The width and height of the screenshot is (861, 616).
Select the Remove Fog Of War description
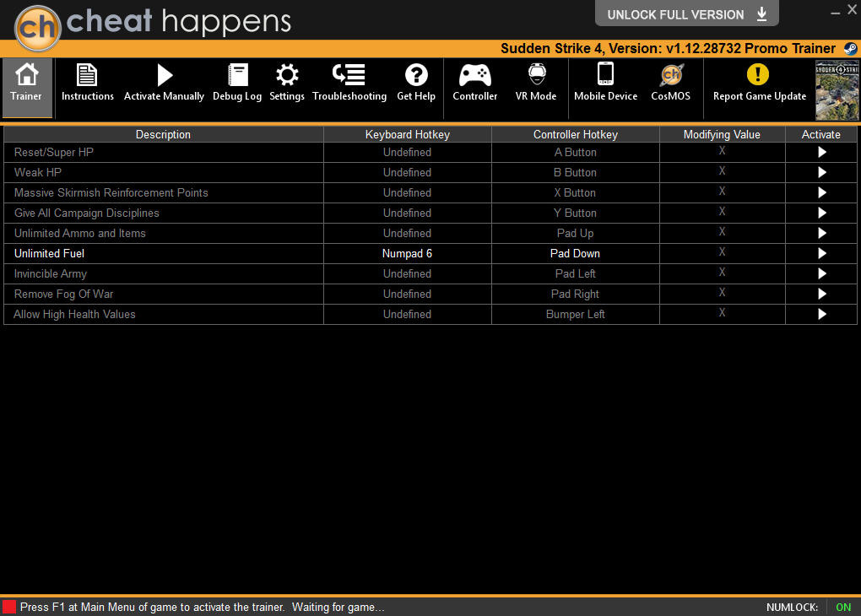(x=63, y=294)
